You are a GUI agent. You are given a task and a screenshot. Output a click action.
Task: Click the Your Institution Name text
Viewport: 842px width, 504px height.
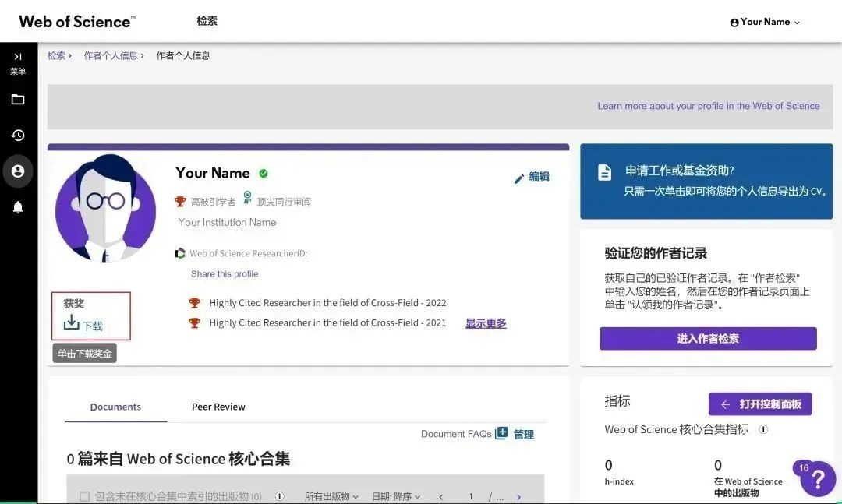tap(227, 222)
